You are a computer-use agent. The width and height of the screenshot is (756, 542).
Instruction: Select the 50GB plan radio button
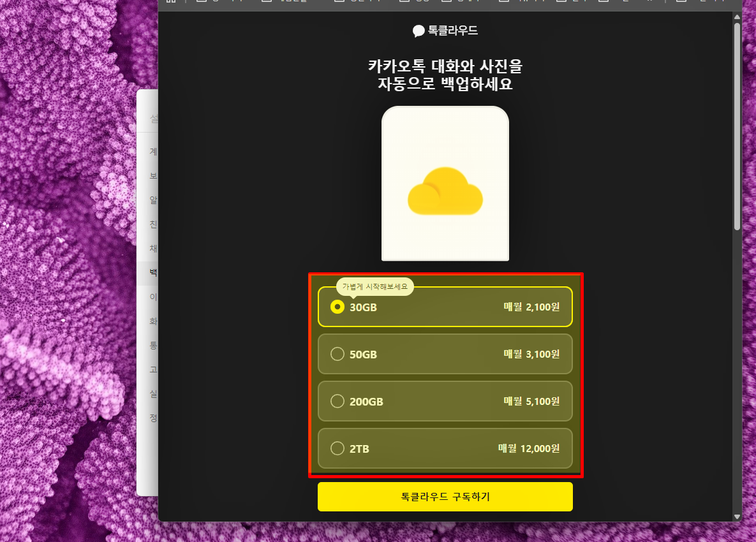click(337, 354)
